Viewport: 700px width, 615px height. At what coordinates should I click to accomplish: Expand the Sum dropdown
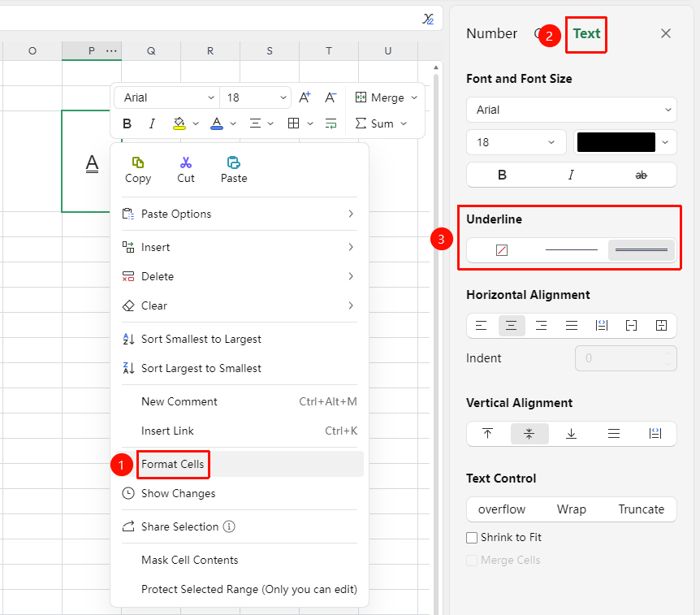(404, 123)
